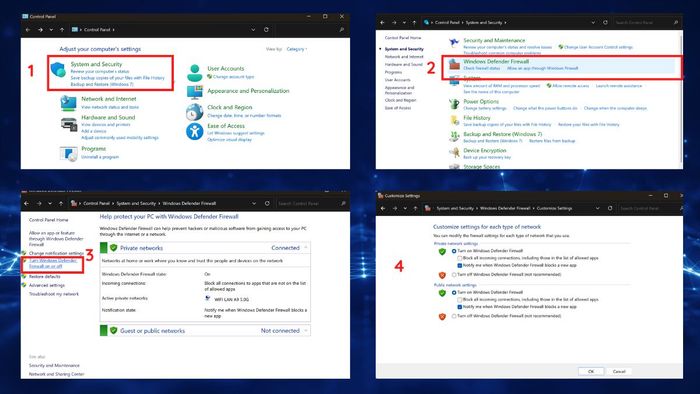Click Cancel button in Customize Settings
This screenshot has height=394, width=700.
click(619, 371)
